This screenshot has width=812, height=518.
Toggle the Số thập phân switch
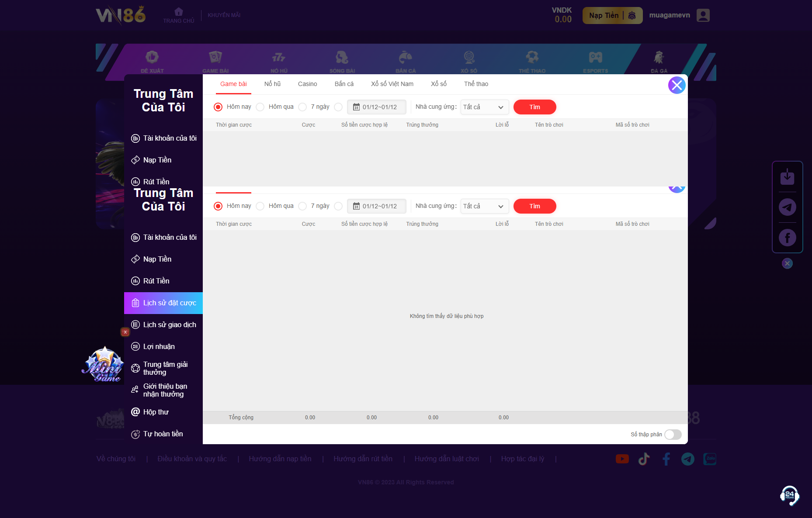pos(673,435)
